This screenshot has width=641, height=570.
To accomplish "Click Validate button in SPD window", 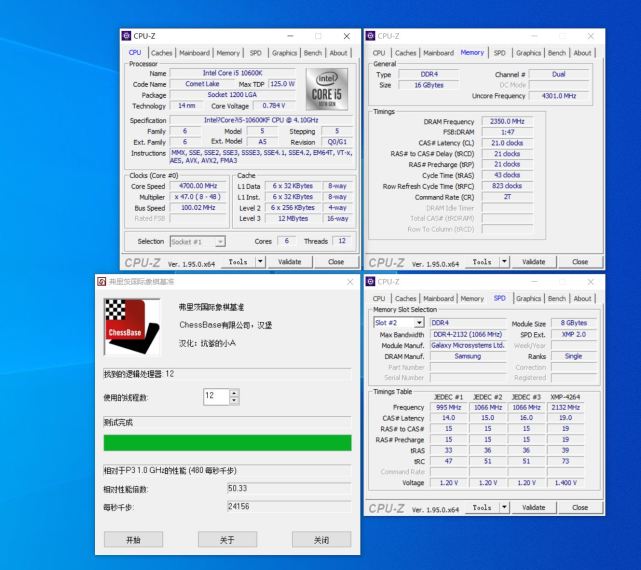I will [x=534, y=507].
